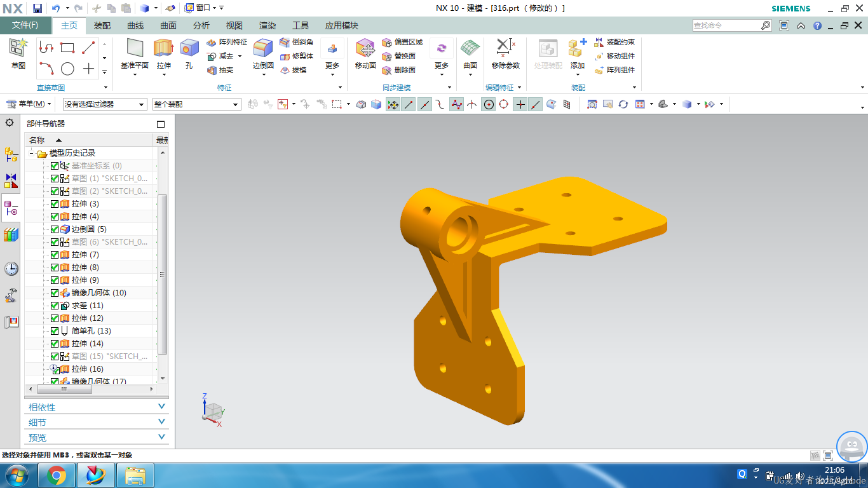Click the 倒斜角 chamfer command
The width and height of the screenshot is (868, 488).
pyautogui.click(x=297, y=42)
